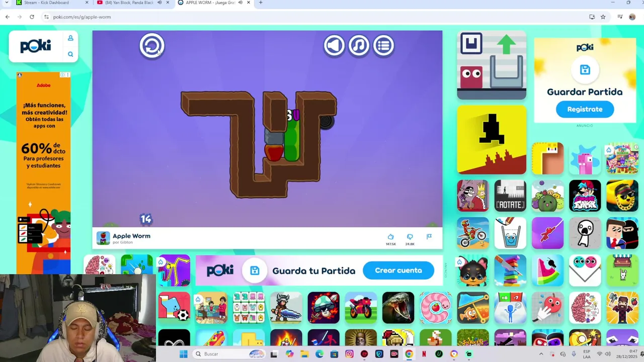
Task: Open the knife stacking tower game thumbnail
Action: point(510,270)
